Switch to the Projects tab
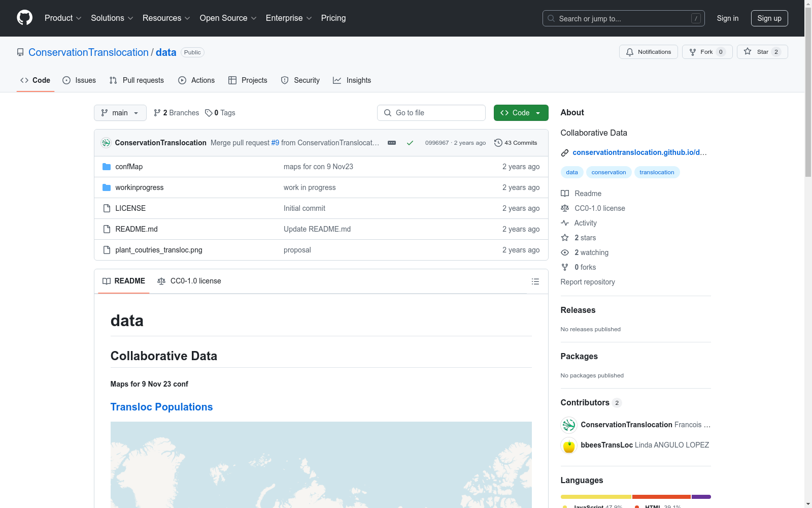 (248, 80)
